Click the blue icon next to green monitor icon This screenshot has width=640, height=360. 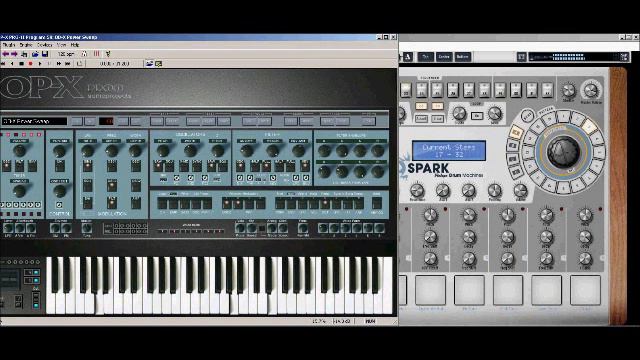tap(149, 64)
